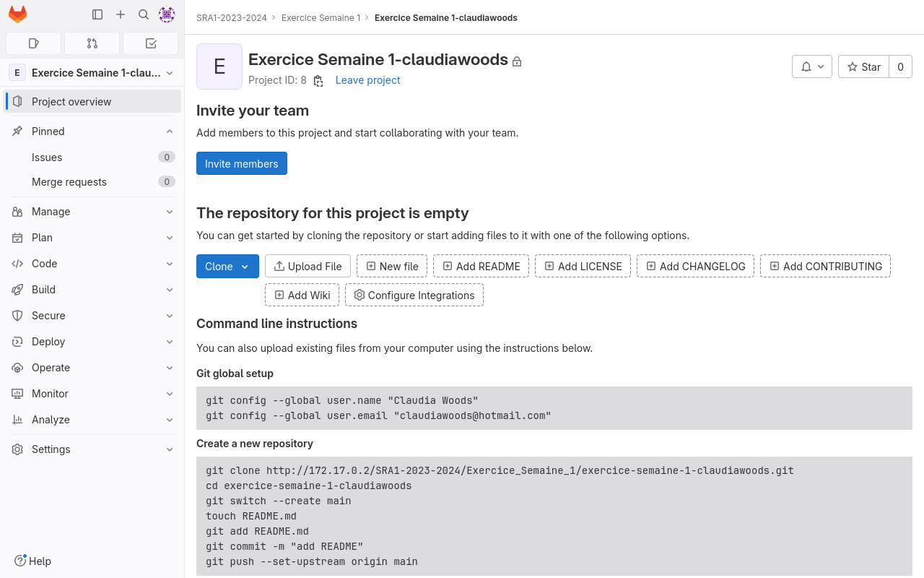Open the Clone dropdown
924x578 pixels.
(227, 266)
